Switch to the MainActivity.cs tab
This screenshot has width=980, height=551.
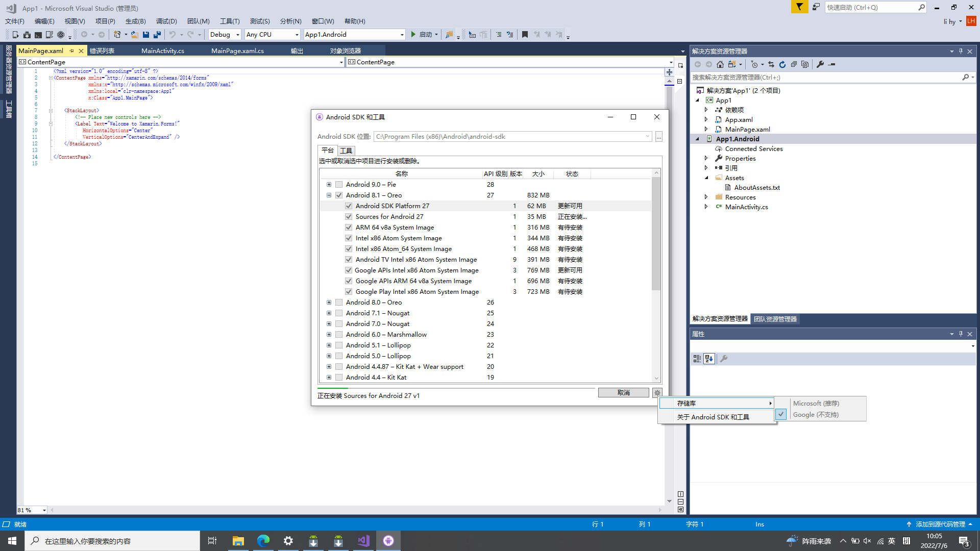click(163, 51)
